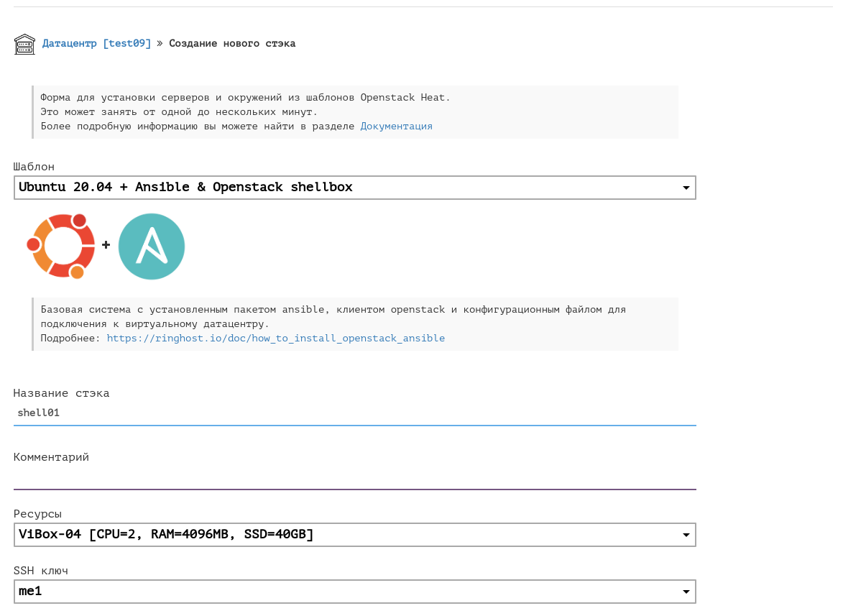Click the Ansible logo circle

coord(152,247)
